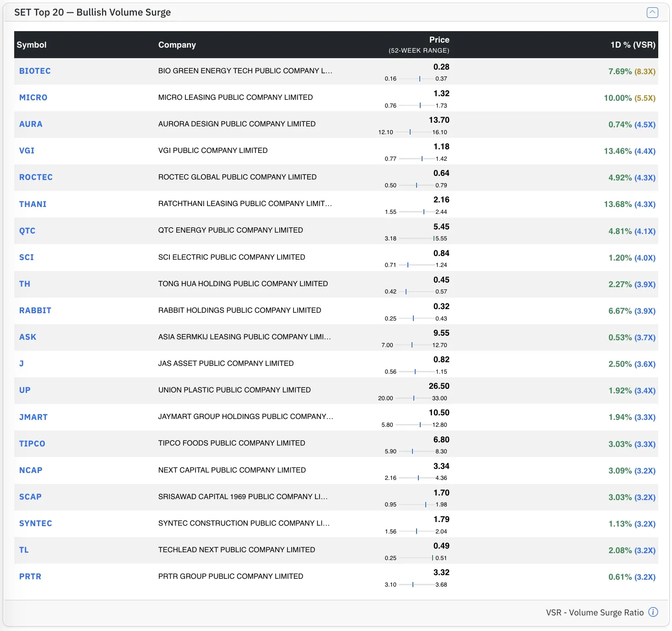
Task: Sort by the Company column header
Action: [177, 45]
